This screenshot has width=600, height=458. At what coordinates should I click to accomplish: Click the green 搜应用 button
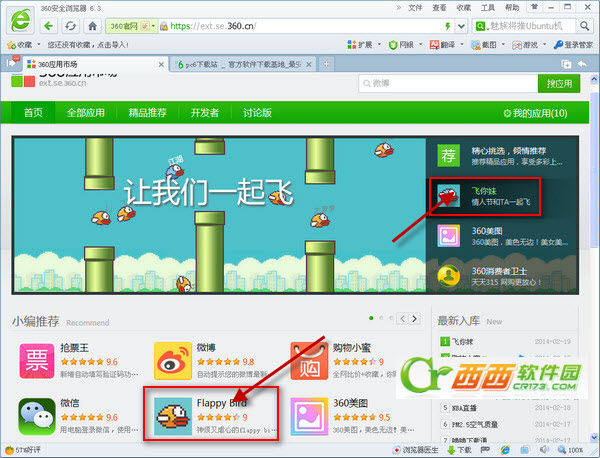pyautogui.click(x=559, y=83)
